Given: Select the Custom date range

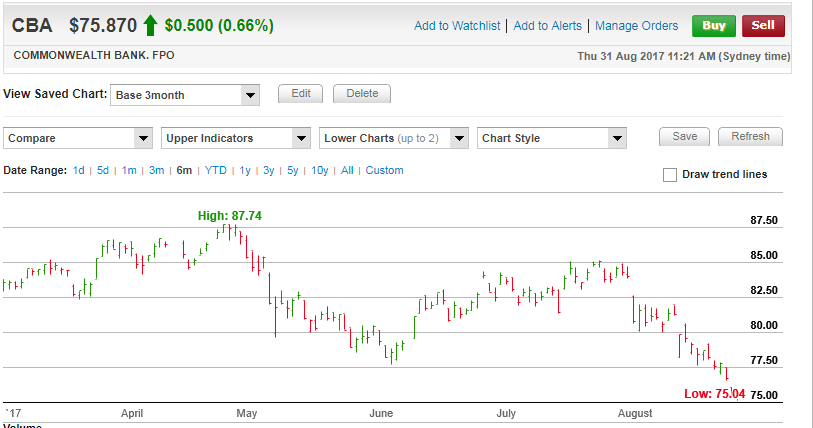Looking at the screenshot, I should pos(384,170).
